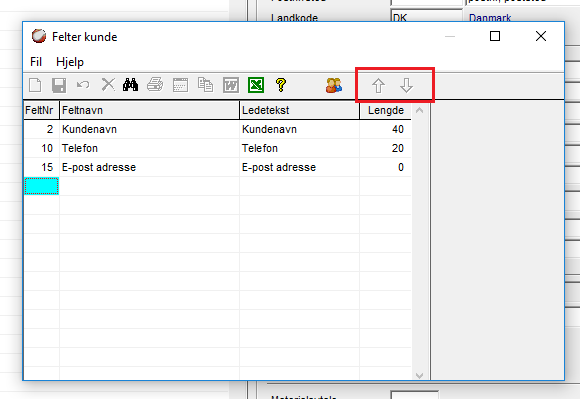The height and width of the screenshot is (399, 580).
Task: Click the Delete X toolbar icon
Action: click(x=108, y=85)
